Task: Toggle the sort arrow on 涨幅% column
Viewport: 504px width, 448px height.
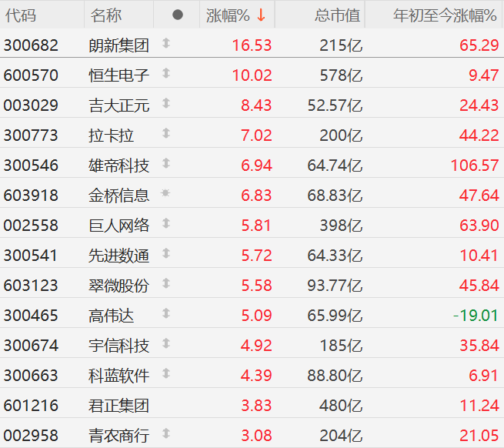Action: pyautogui.click(x=262, y=15)
